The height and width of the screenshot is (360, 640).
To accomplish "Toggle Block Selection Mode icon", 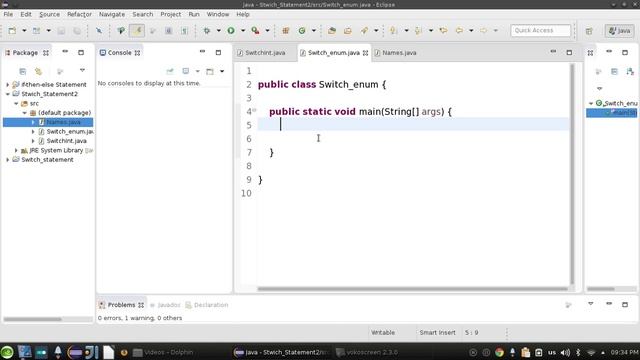I will [x=168, y=31].
